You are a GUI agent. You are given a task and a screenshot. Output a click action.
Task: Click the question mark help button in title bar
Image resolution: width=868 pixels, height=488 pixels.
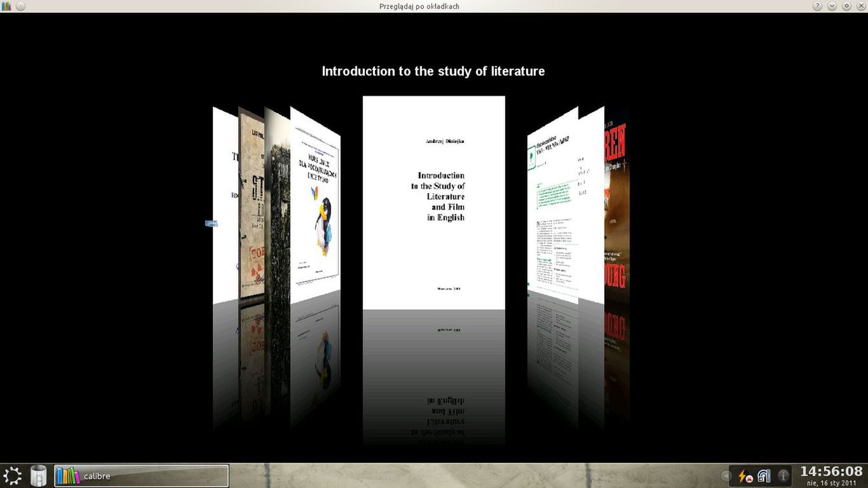[x=818, y=6]
